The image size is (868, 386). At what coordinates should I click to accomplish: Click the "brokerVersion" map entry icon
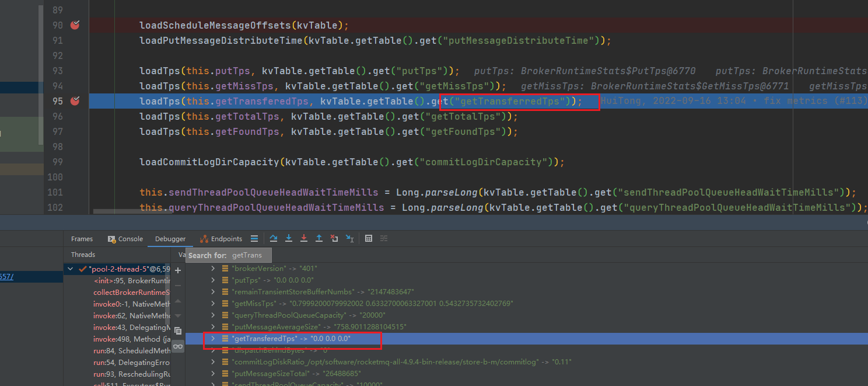click(x=225, y=269)
